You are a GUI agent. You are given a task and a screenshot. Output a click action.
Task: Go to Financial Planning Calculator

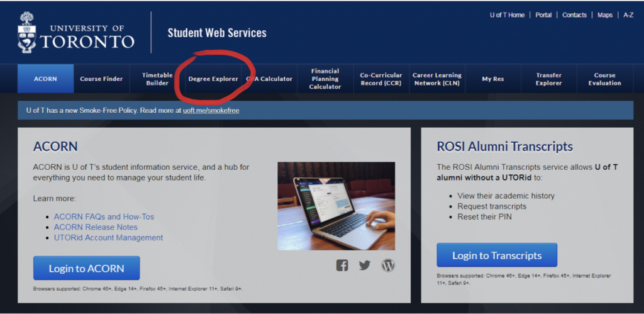point(325,79)
